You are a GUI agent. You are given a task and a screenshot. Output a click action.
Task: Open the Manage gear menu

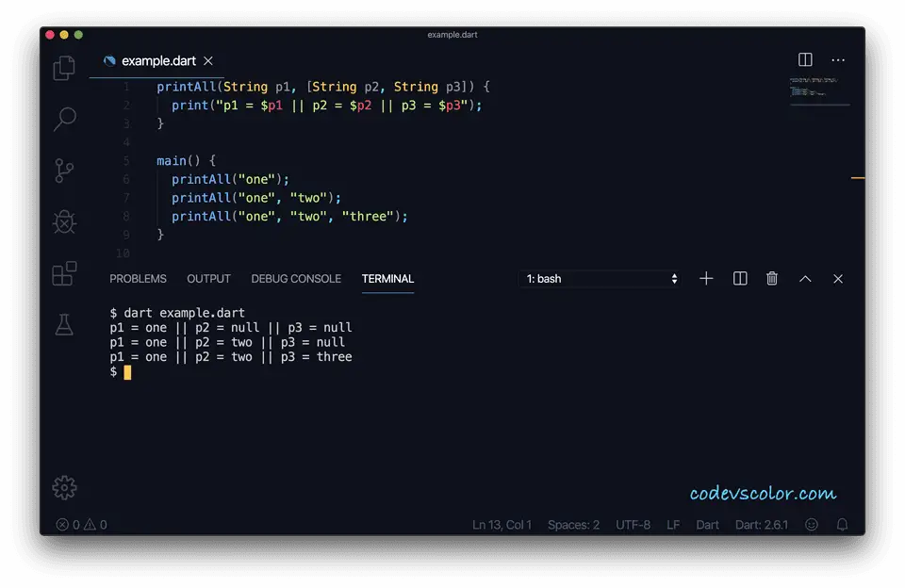64,487
